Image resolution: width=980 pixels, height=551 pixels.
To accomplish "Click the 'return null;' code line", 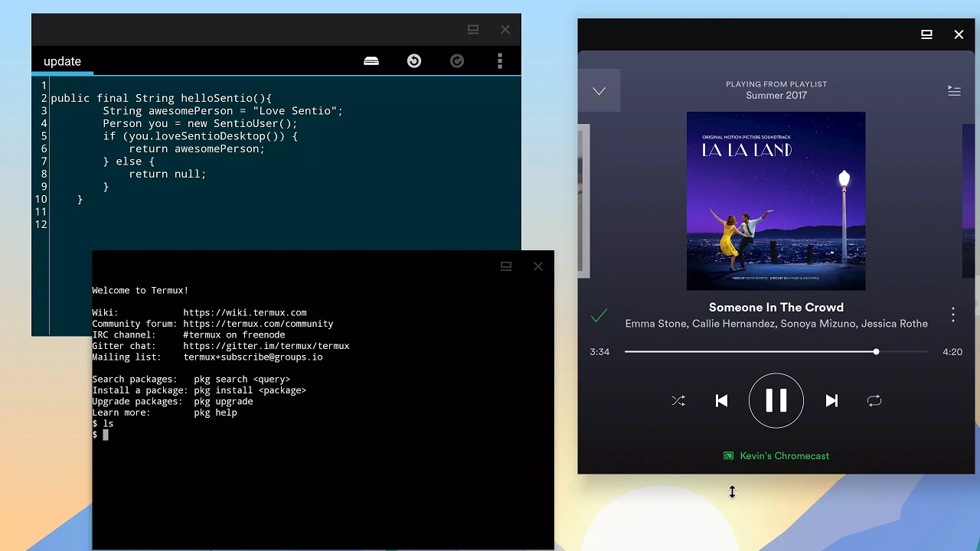I will 168,174.
